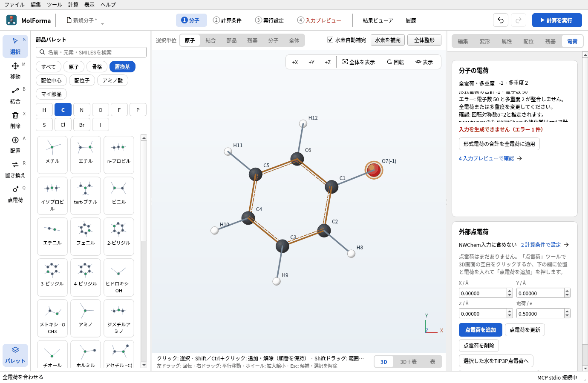Screen dimensions: 588x383
Task: Decrement the Y / Å spinner value
Action: pos(567,295)
